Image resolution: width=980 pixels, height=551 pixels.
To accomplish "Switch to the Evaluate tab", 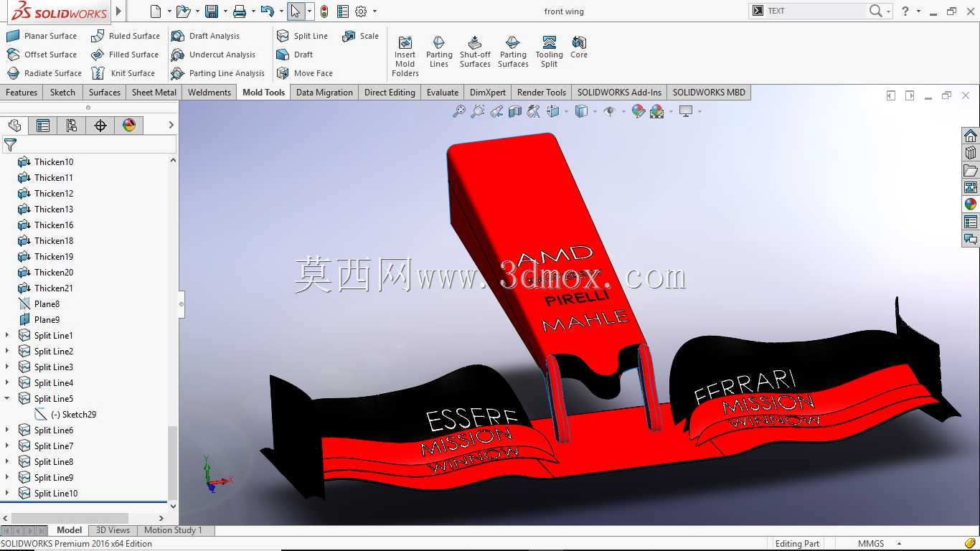I will tap(443, 93).
